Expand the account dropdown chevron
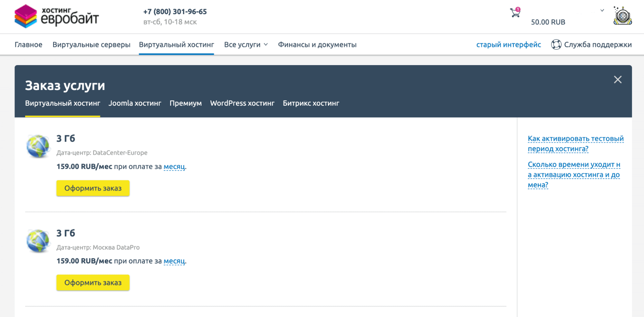Viewport: 644px width, 317px height. (602, 10)
